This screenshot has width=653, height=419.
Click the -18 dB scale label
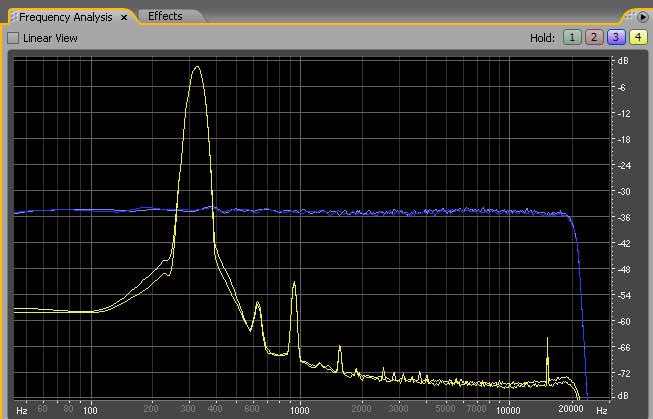coord(624,140)
